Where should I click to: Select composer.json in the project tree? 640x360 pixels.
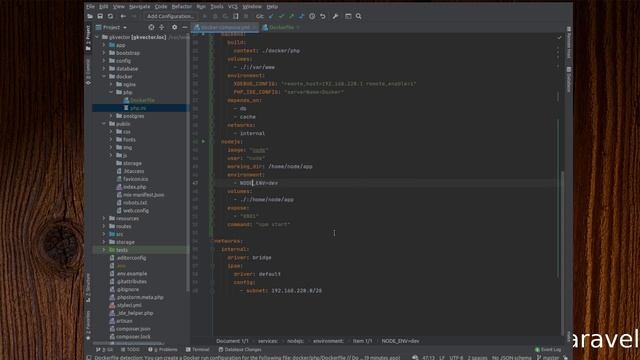point(130,329)
